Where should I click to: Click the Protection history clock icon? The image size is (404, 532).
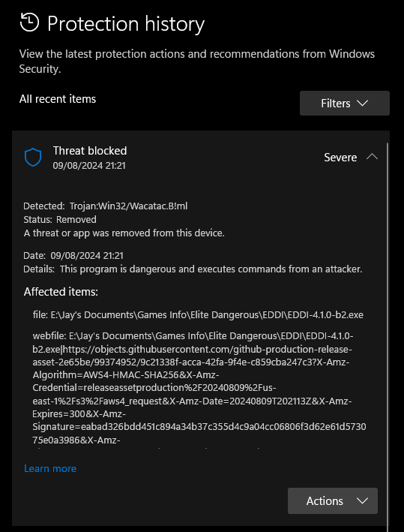coord(29,23)
